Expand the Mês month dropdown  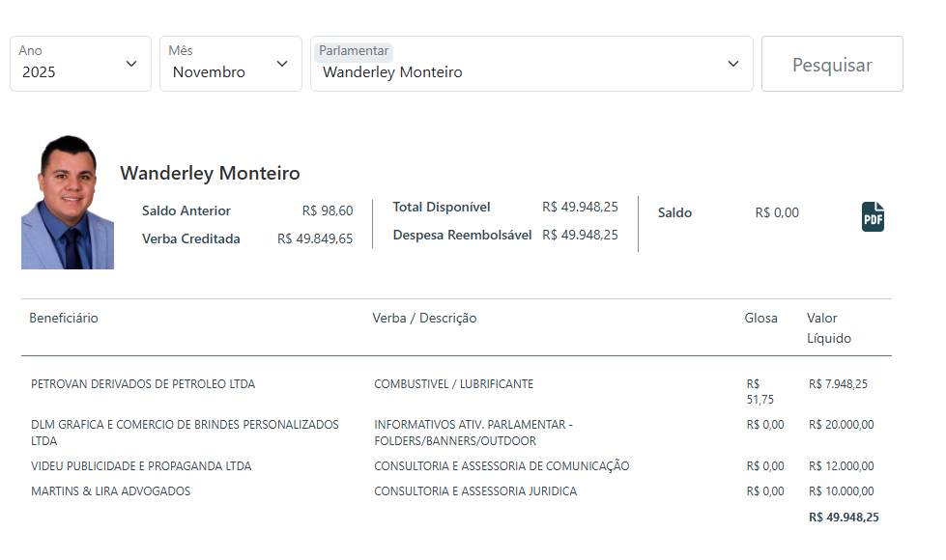[x=230, y=64]
